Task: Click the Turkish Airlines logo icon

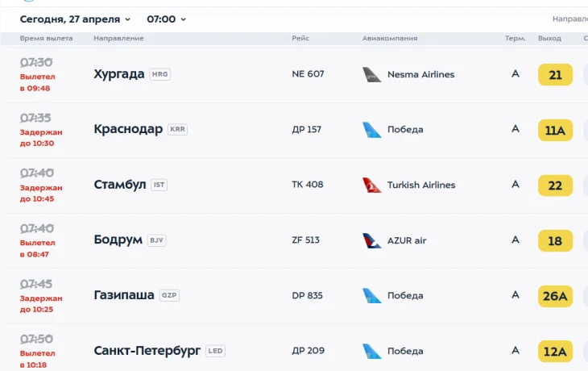Action: pyautogui.click(x=371, y=185)
